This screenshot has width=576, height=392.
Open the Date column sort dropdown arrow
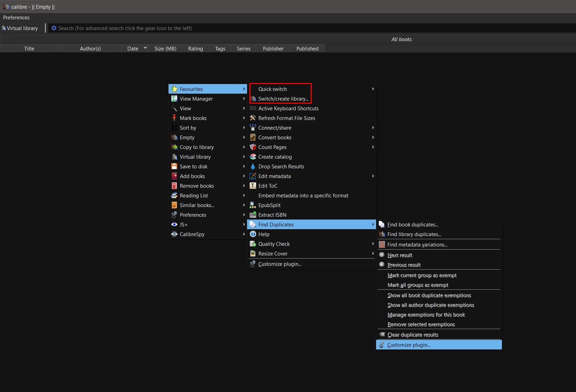(x=145, y=48)
